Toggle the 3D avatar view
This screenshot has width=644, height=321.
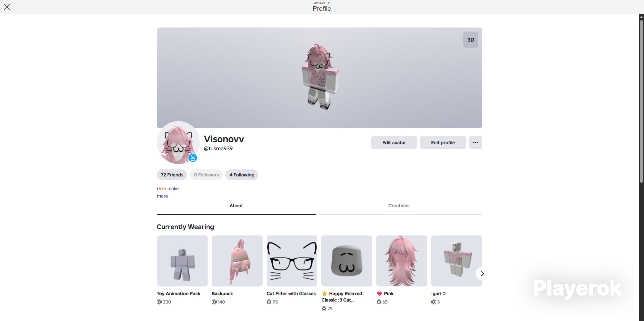471,40
